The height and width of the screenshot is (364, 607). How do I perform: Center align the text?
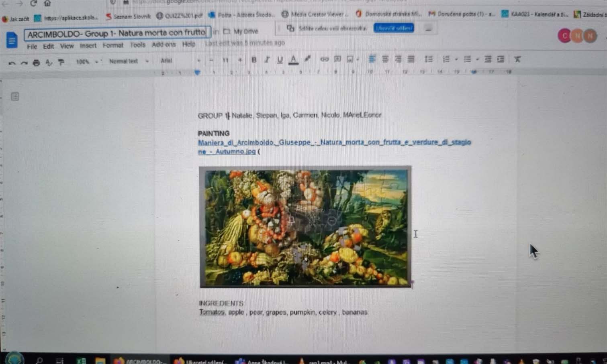[385, 59]
